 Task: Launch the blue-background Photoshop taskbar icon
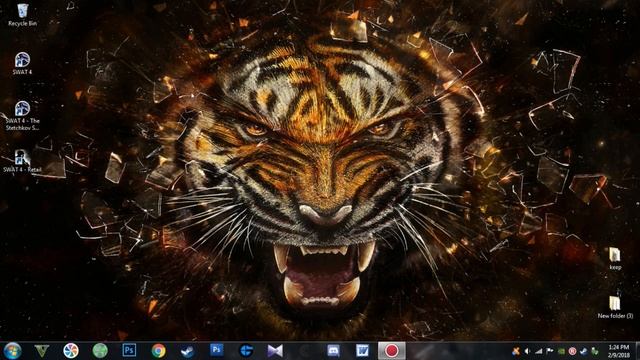(x=217, y=350)
